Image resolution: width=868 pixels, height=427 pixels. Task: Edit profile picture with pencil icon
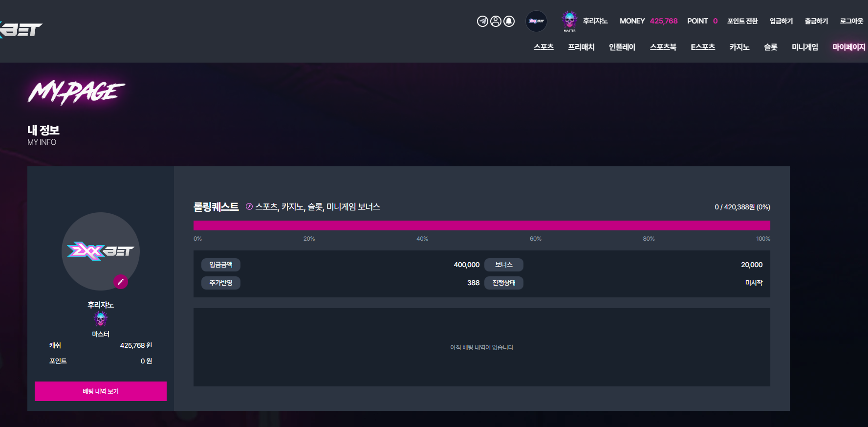click(x=121, y=282)
